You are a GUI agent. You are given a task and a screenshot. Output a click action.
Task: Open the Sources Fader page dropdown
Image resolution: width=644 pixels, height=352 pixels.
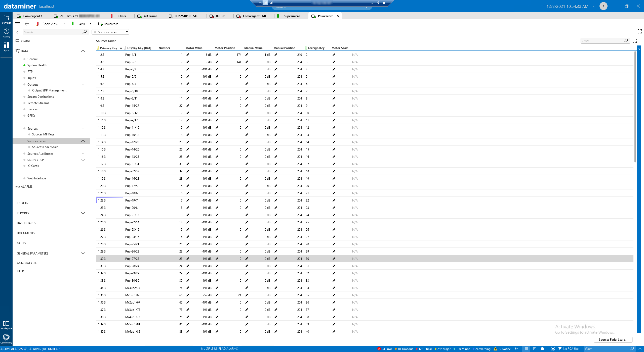click(x=110, y=32)
